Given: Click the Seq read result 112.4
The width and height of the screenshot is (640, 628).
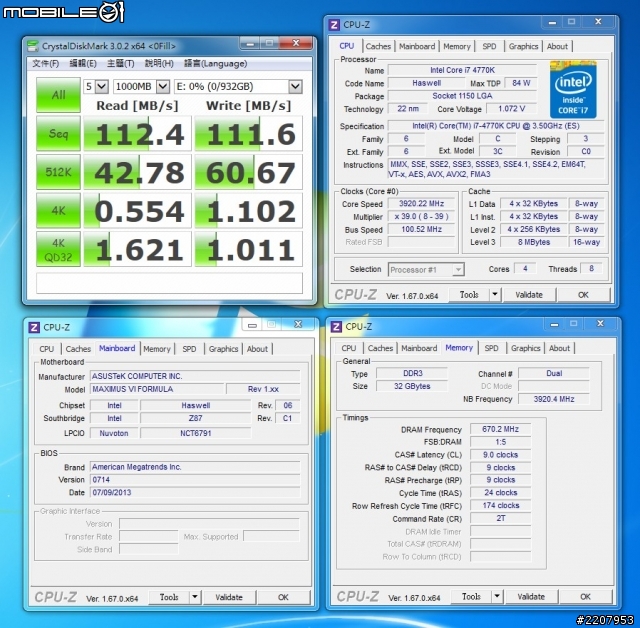Looking at the screenshot, I should tap(138, 134).
